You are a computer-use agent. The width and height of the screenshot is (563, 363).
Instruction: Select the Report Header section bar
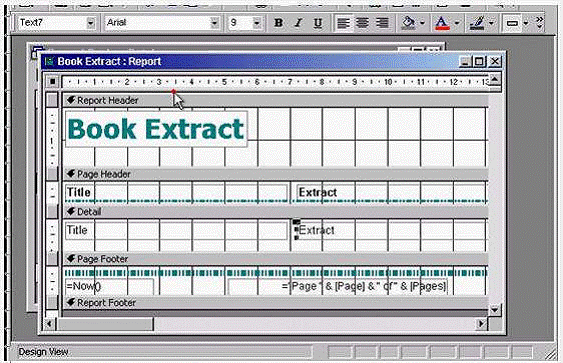[275, 100]
